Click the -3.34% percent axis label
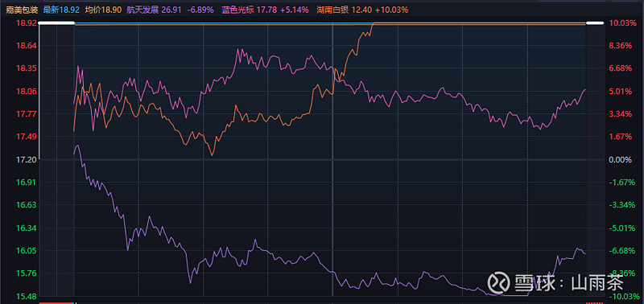Viewport: 644px width, 304px height. (x=621, y=205)
